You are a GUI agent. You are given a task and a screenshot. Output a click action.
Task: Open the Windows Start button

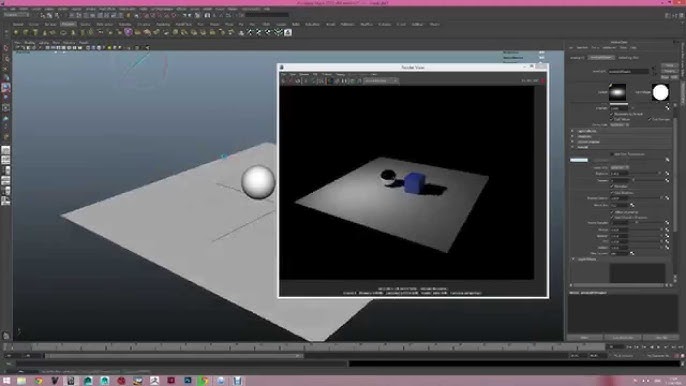[x=6, y=381]
